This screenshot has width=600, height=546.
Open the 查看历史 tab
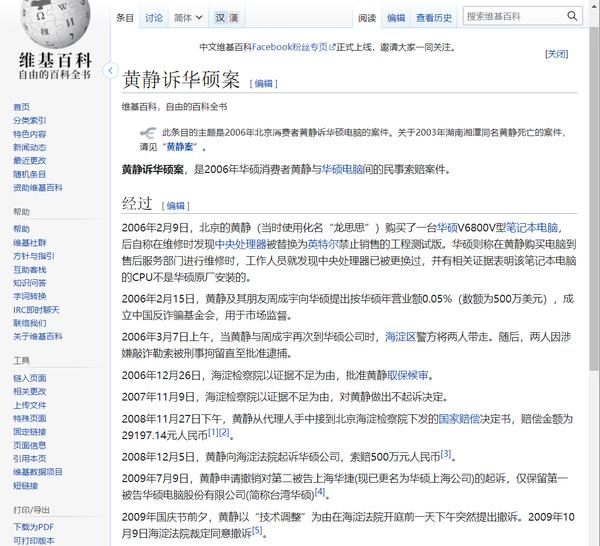434,18
